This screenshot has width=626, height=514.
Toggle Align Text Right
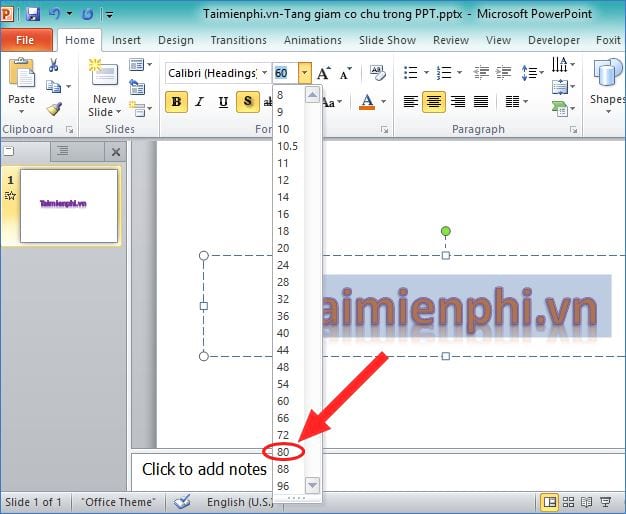coord(458,102)
